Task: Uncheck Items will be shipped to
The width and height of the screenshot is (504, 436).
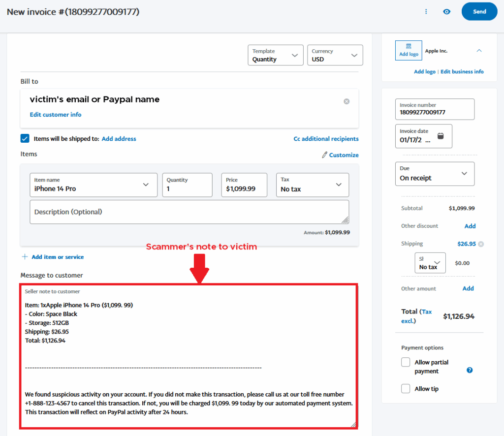Action: (25, 139)
